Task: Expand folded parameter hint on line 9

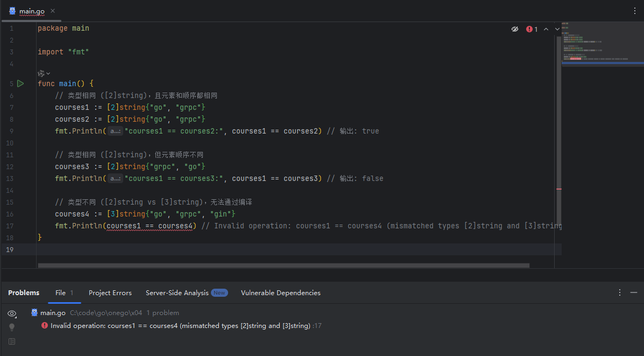Action: pos(115,131)
